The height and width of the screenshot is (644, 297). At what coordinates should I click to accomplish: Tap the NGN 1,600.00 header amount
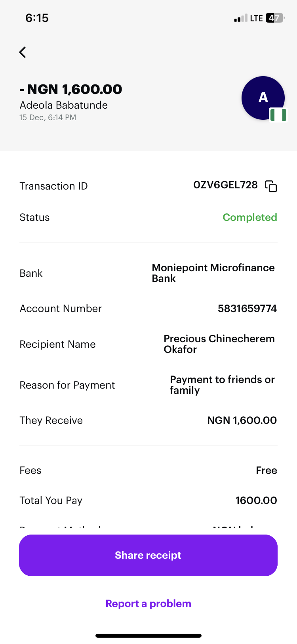[x=71, y=89]
